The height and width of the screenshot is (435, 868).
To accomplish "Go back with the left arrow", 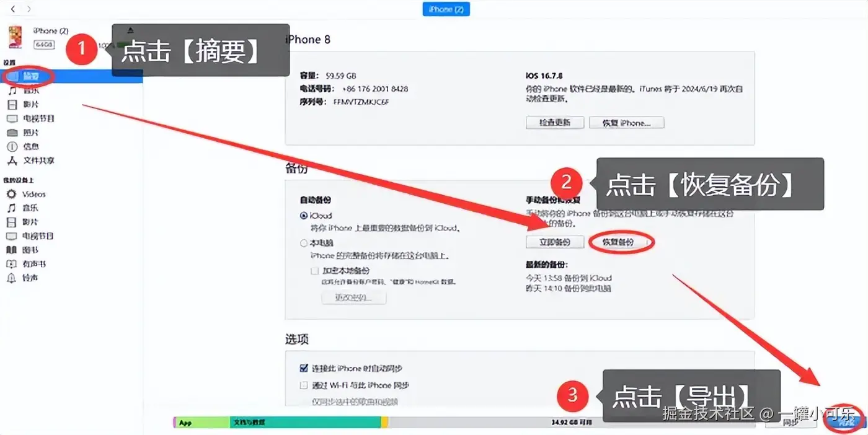I will coord(13,9).
